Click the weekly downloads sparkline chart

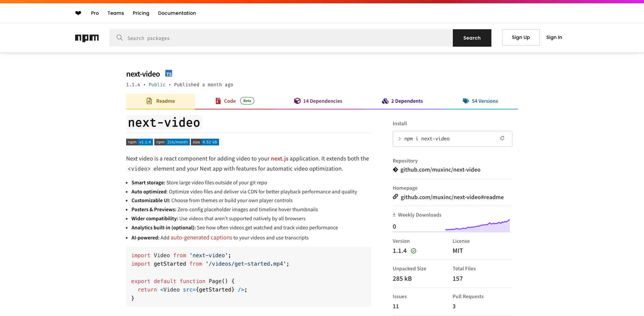[478, 225]
